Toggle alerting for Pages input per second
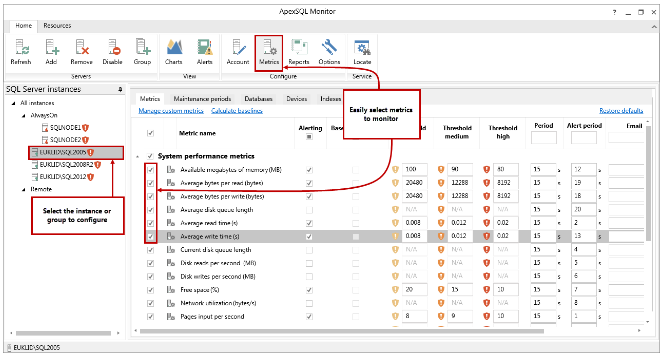666x361 pixels. pyautogui.click(x=309, y=316)
